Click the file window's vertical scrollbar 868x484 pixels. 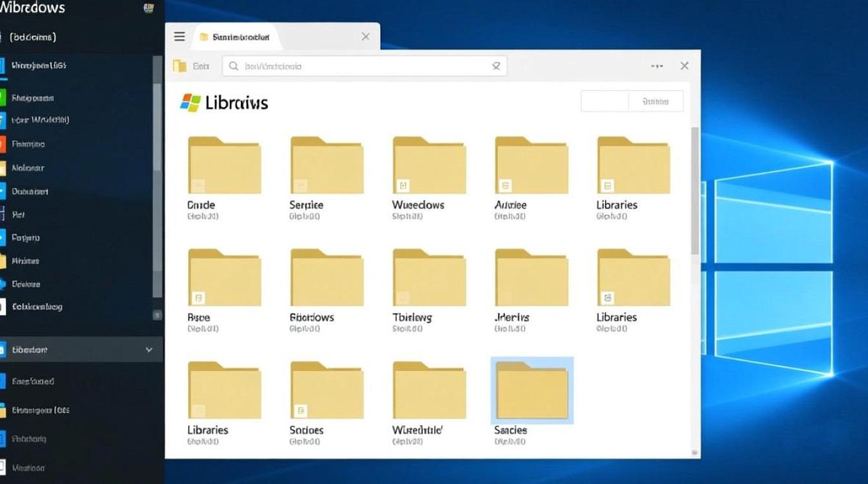click(695, 190)
